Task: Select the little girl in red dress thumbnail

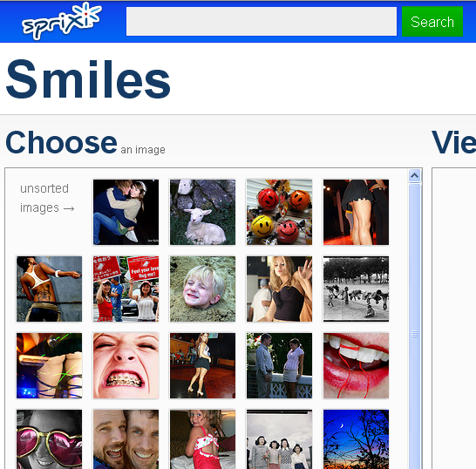Action: pos(202,439)
